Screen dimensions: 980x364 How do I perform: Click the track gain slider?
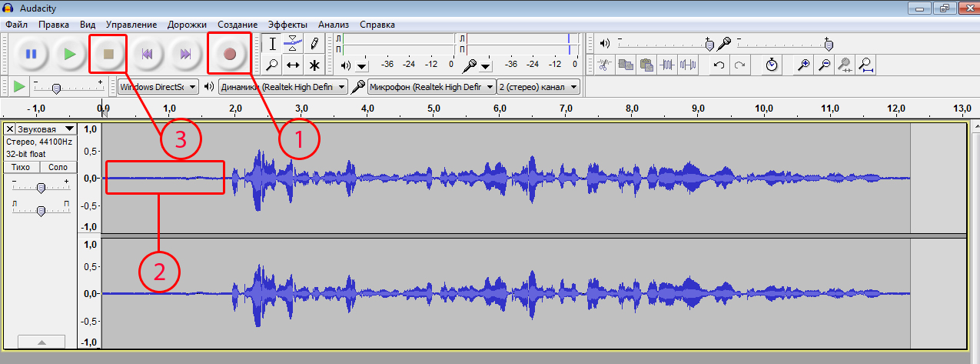click(41, 187)
